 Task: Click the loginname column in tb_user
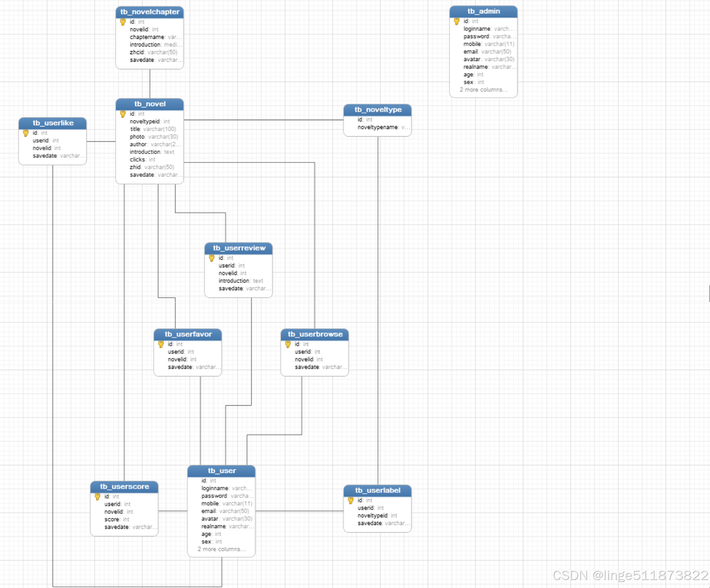227,488
